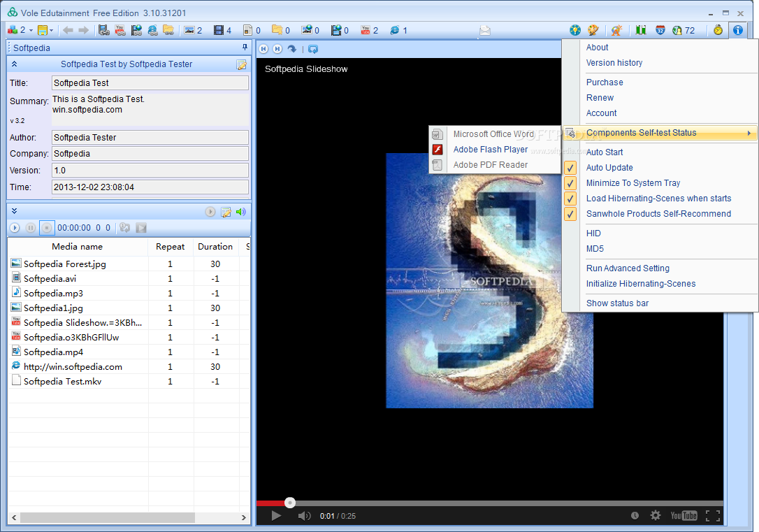Click the link YouTube video icon
The width and height of the screenshot is (759, 532).
tap(120, 31)
